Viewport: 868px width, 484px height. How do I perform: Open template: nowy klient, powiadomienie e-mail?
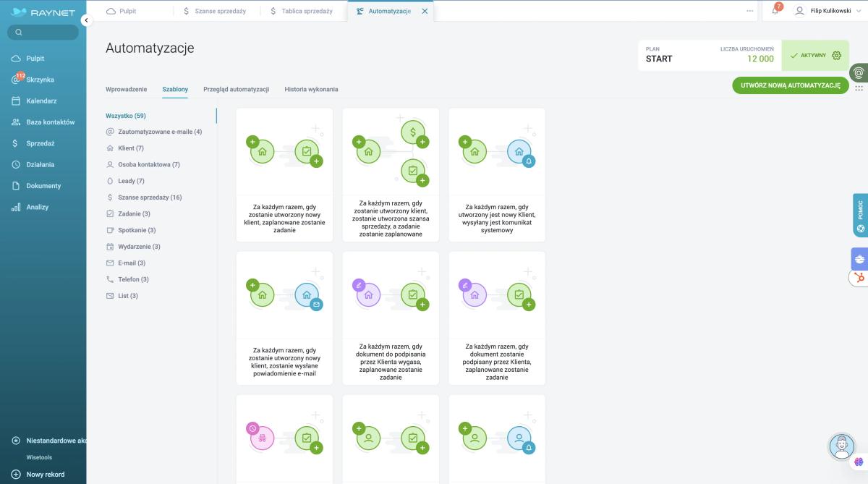click(284, 318)
